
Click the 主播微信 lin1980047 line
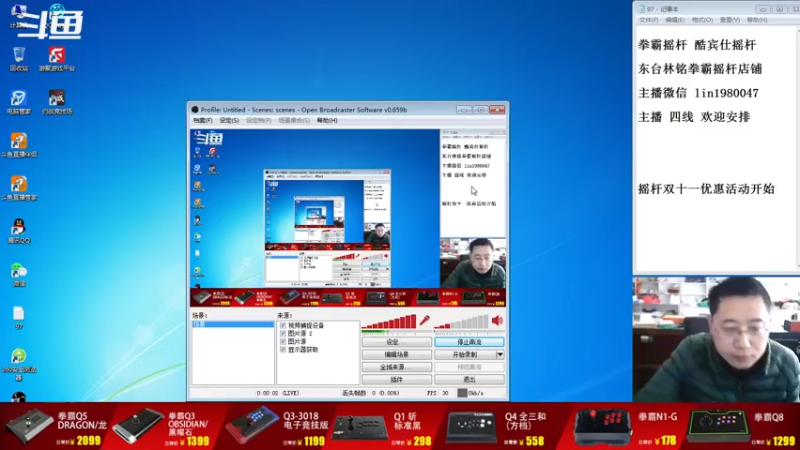pos(698,93)
